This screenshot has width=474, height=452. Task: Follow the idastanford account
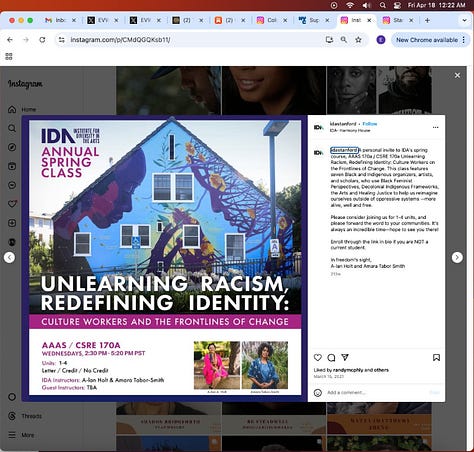370,124
